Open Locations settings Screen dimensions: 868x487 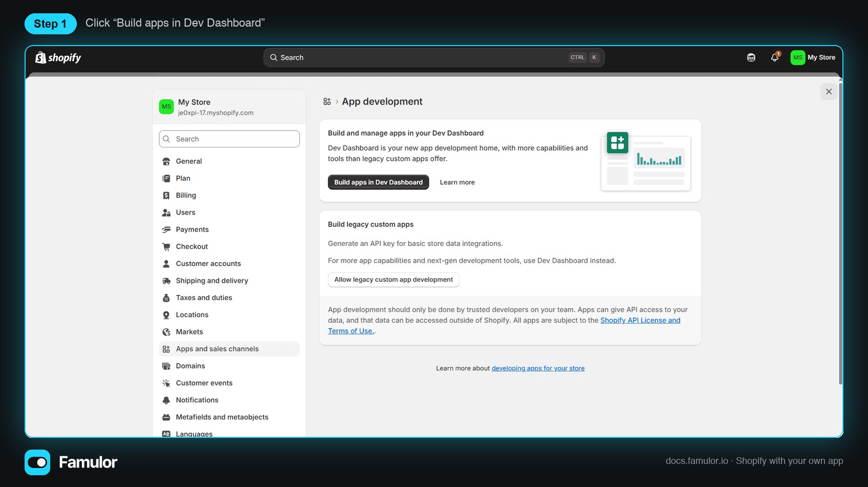(229, 315)
